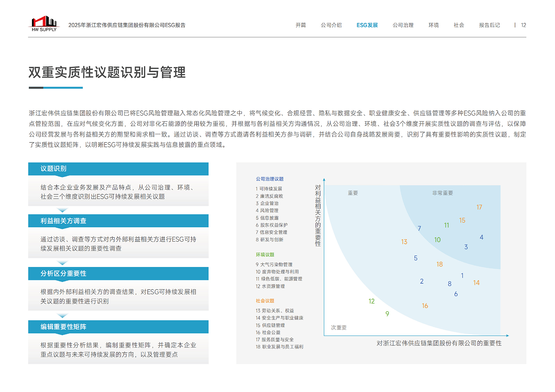Viewport: 555px width, 392px height.
Task: Open the 开篇 section tab
Action: [301, 25]
